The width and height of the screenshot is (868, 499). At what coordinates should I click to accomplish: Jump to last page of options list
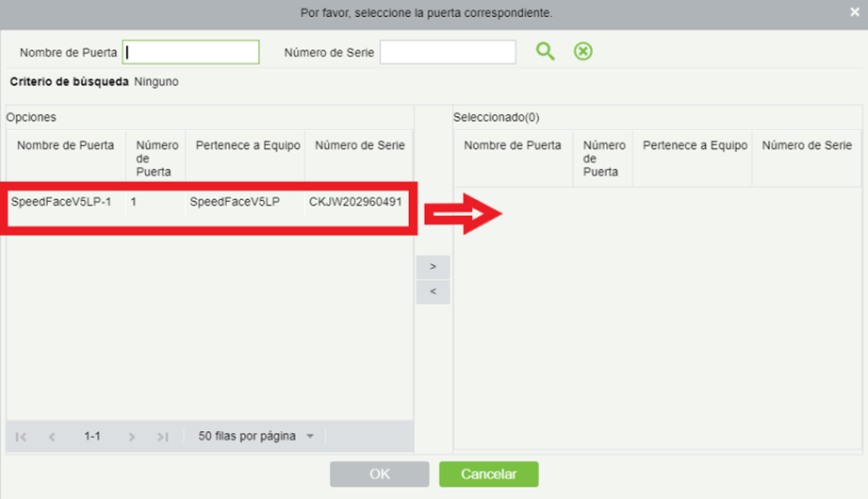(162, 437)
